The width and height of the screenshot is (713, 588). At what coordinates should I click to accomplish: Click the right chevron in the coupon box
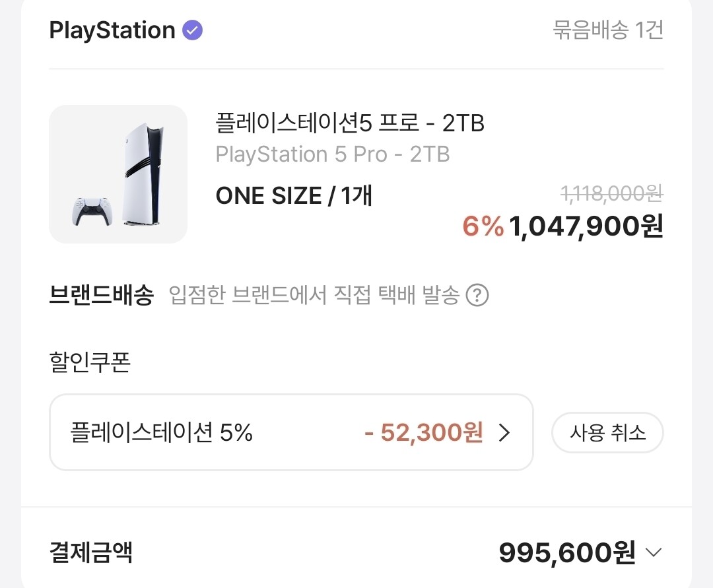click(504, 433)
